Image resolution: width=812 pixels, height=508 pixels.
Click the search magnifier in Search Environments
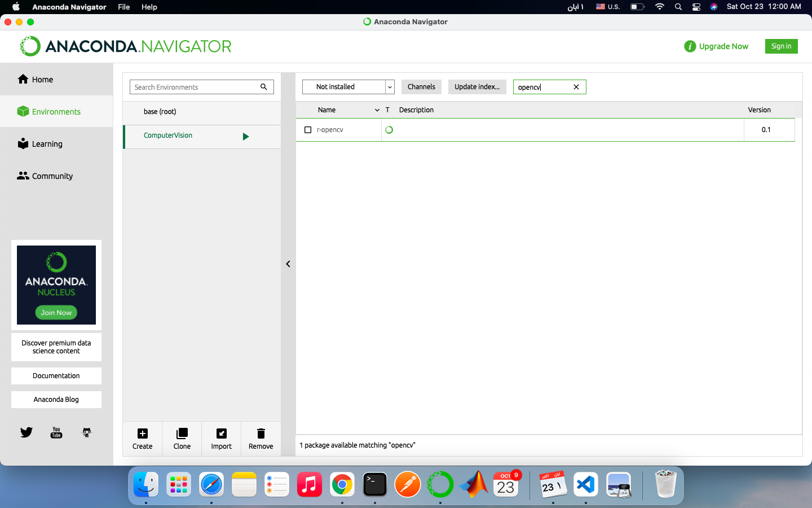pos(263,87)
